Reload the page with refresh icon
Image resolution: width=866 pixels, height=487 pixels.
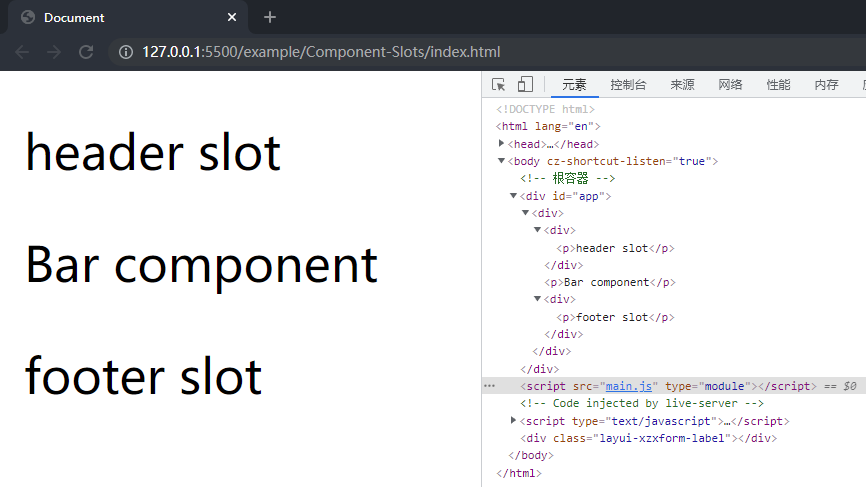(x=86, y=52)
